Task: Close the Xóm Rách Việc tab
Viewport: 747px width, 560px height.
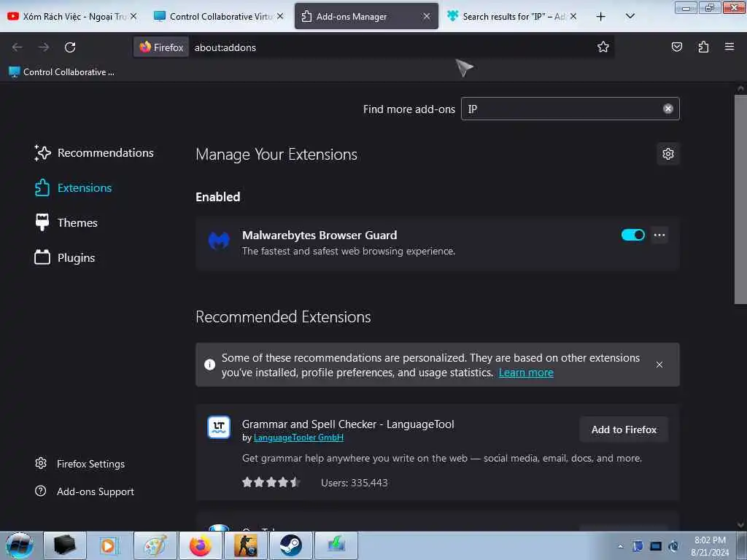Action: (x=133, y=16)
